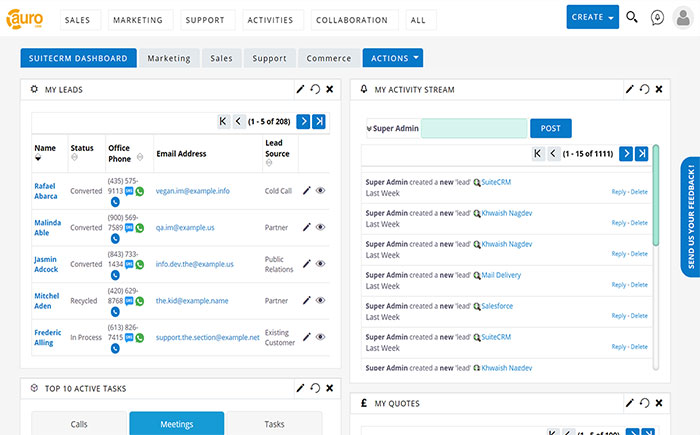
Task: Switch to the Support dashboard tab
Action: pyautogui.click(x=270, y=58)
